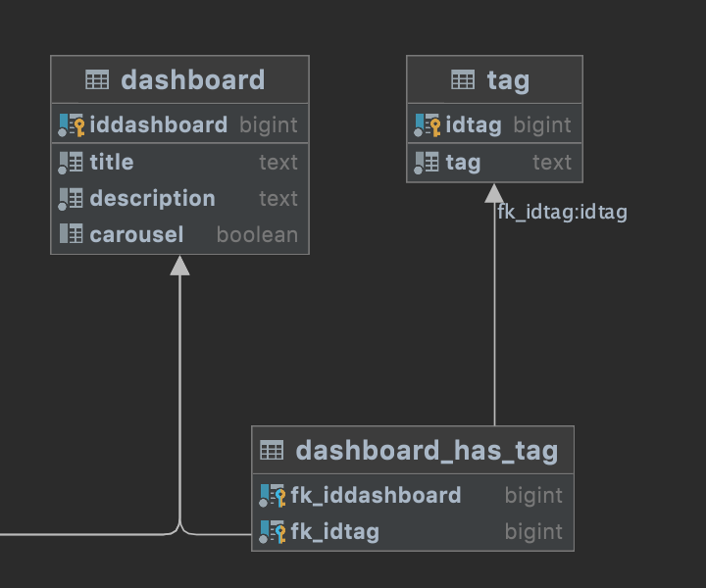Select the dashboard table header
The height and width of the screenshot is (588, 706).
[180, 79]
